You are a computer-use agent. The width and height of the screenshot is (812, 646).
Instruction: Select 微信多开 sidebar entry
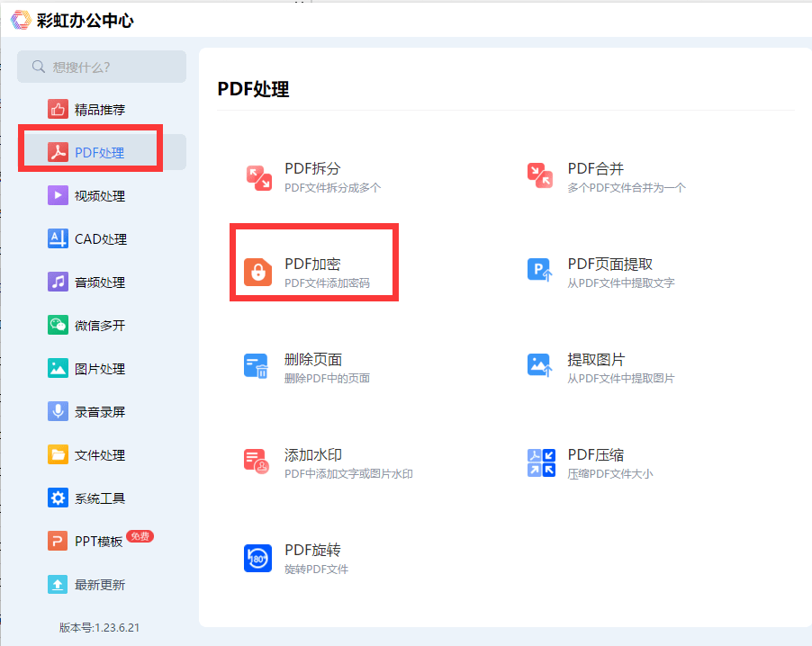[x=102, y=325]
